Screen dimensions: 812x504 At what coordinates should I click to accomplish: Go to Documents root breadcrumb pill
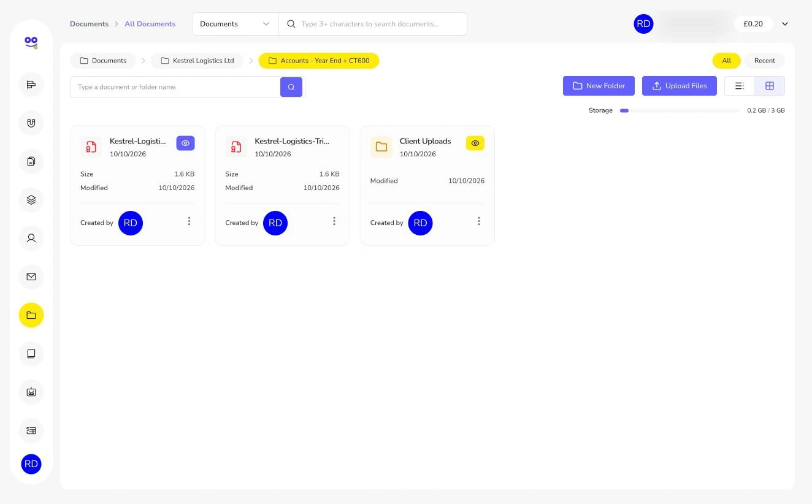click(103, 61)
